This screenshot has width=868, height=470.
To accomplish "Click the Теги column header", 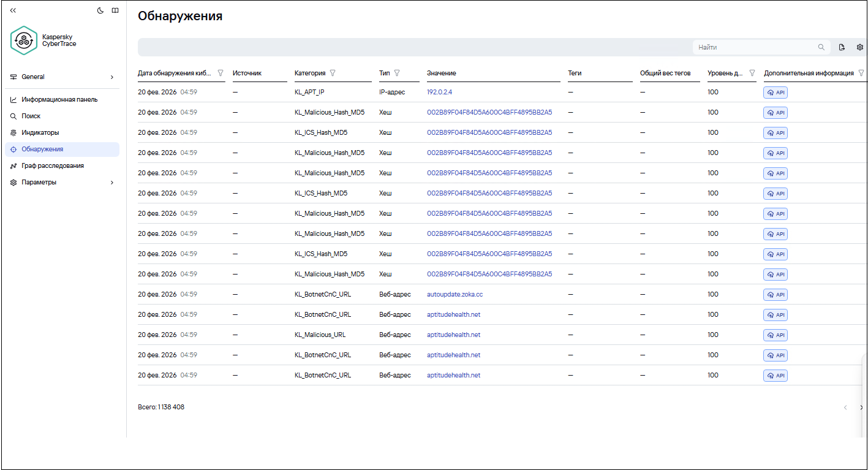I will (x=575, y=73).
